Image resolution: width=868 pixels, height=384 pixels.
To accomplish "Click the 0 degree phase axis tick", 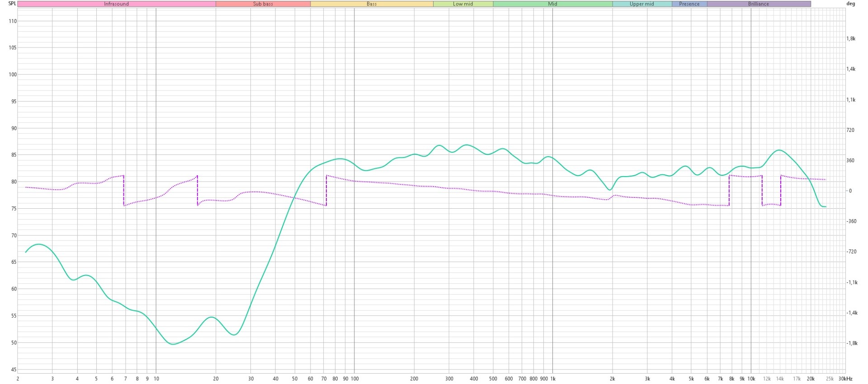I will [850, 191].
